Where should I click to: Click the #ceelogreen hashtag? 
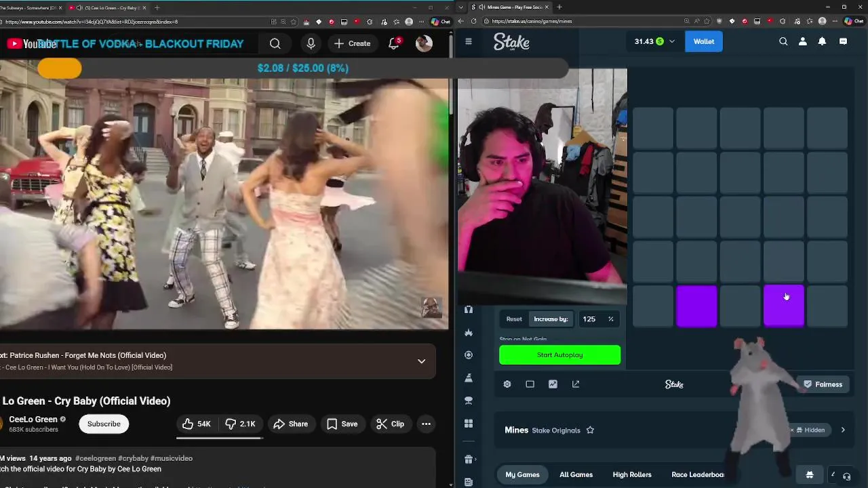pos(96,458)
